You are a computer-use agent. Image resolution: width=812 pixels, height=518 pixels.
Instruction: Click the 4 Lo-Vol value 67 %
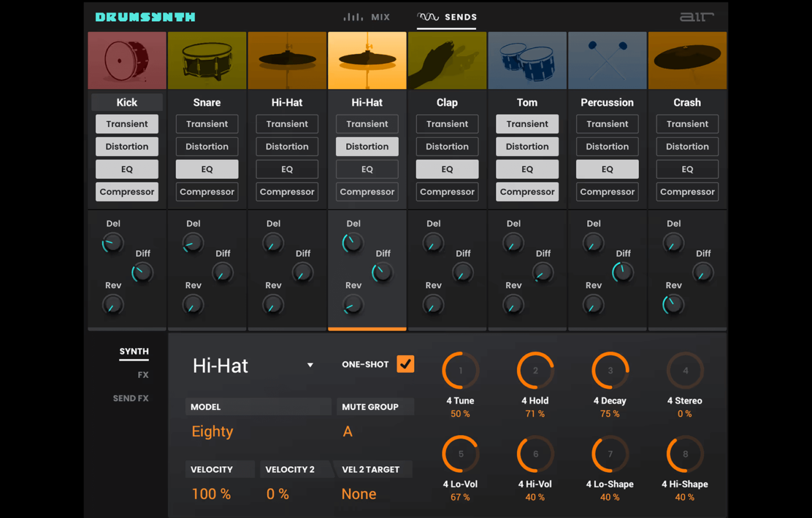460,497
